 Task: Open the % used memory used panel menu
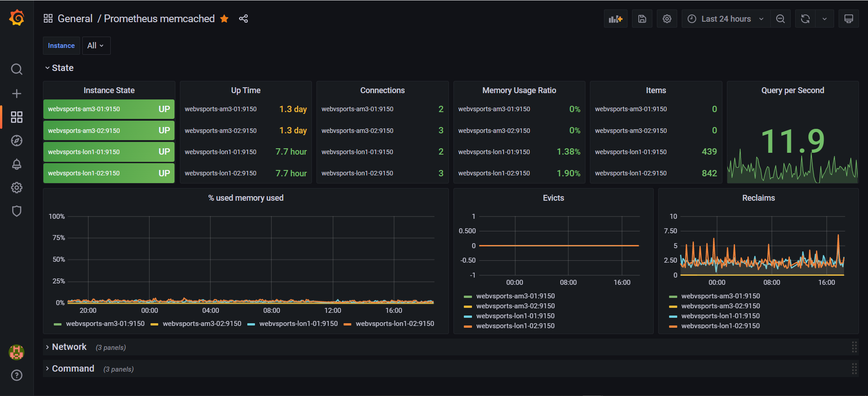pyautogui.click(x=246, y=198)
